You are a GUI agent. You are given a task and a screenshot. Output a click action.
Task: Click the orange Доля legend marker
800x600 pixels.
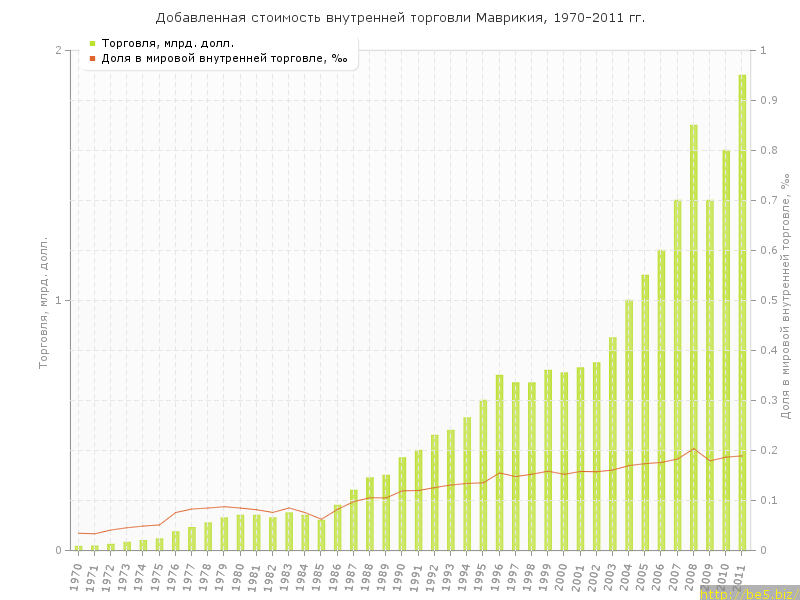click(x=92, y=58)
